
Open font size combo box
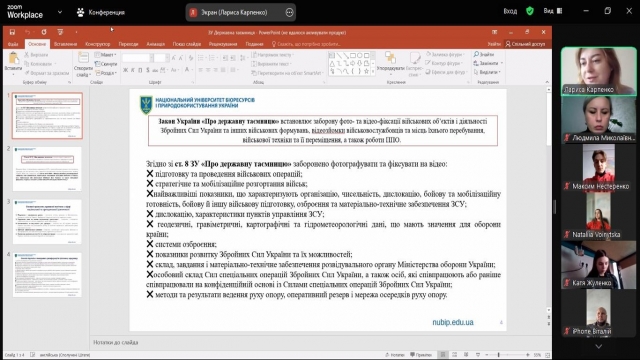tap(162, 58)
